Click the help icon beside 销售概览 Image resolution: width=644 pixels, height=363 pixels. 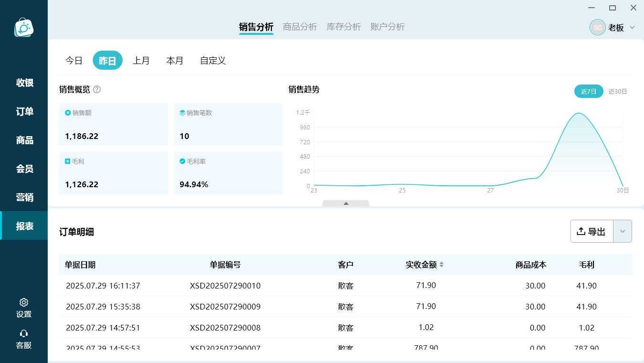click(97, 89)
